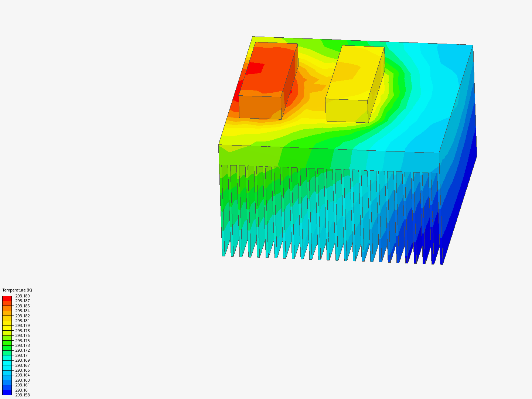532x399 pixels.
Task: Click the legend value 293.164
Action: point(23,375)
